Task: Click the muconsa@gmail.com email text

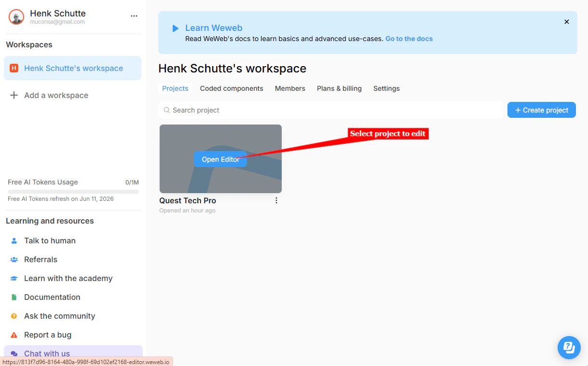Action: click(x=57, y=22)
